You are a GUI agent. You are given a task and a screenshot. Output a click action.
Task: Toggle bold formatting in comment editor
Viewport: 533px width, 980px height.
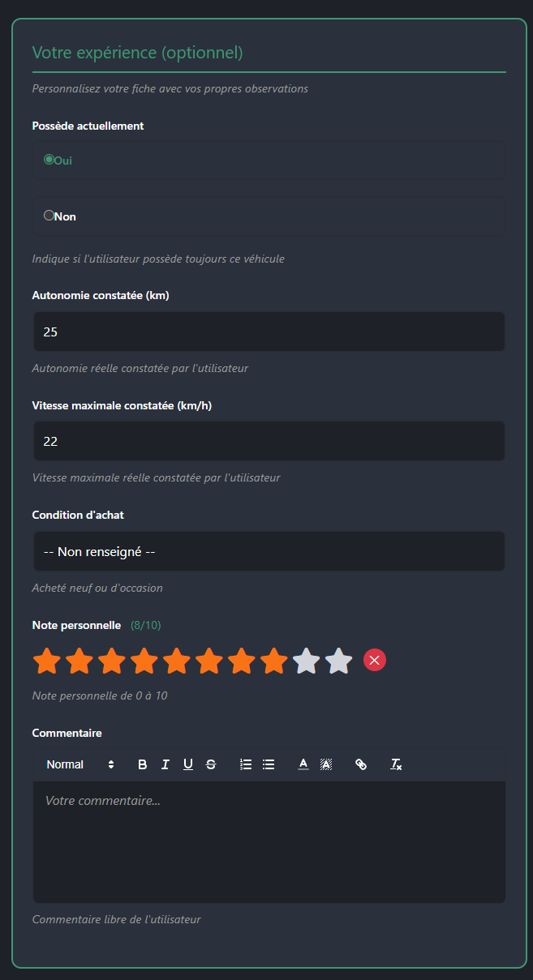coord(143,764)
